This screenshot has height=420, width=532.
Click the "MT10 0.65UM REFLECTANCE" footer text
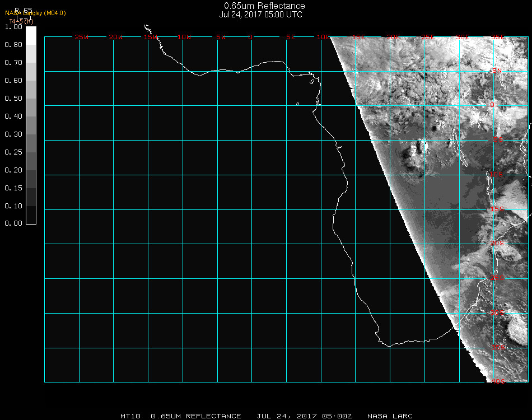click(181, 416)
